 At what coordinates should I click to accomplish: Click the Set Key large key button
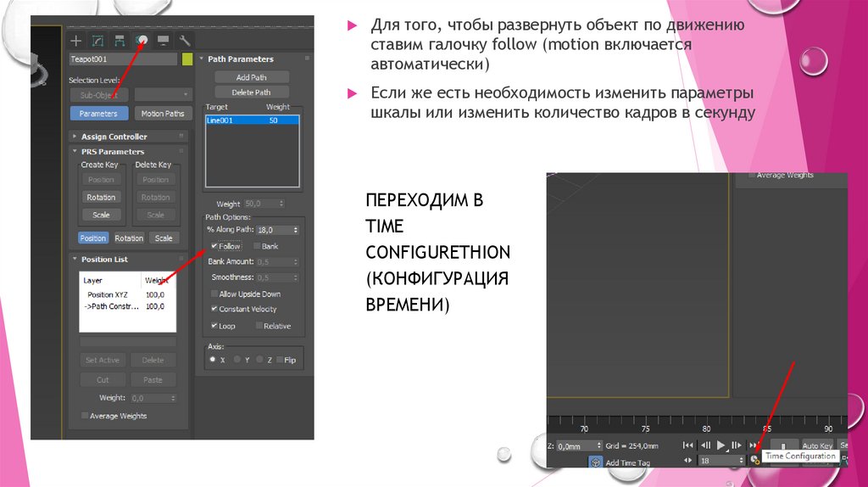click(x=782, y=446)
